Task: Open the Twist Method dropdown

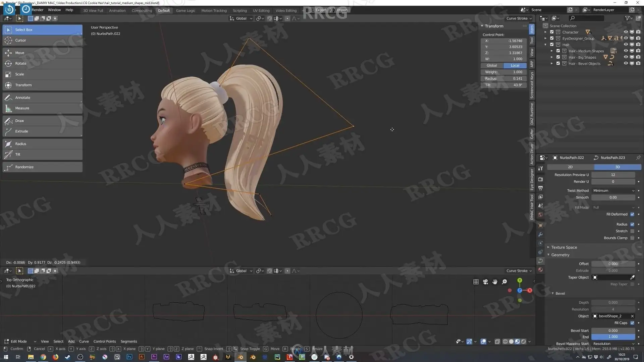Action: [613, 190]
